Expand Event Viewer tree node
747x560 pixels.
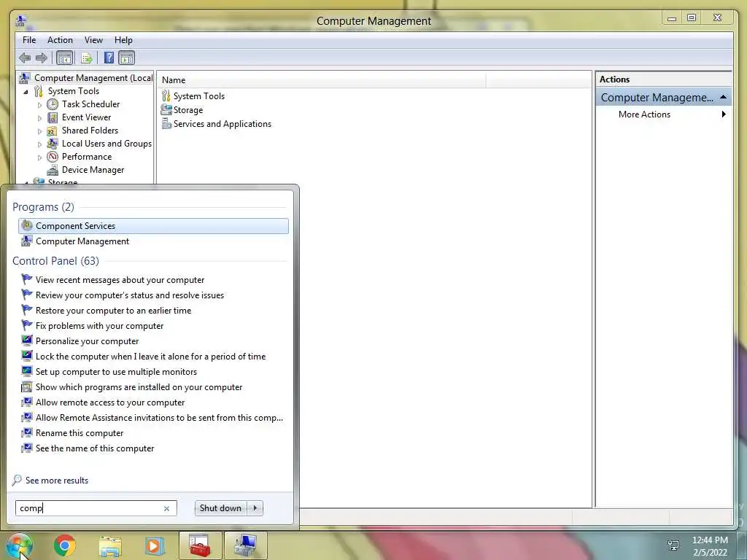[x=39, y=117]
